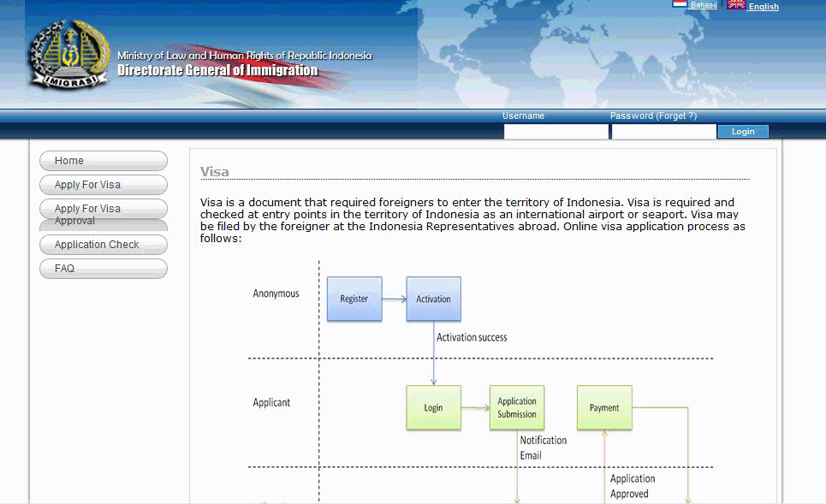Click the Payment flowchart box
Image resolution: width=826 pixels, height=504 pixels.
pos(604,407)
